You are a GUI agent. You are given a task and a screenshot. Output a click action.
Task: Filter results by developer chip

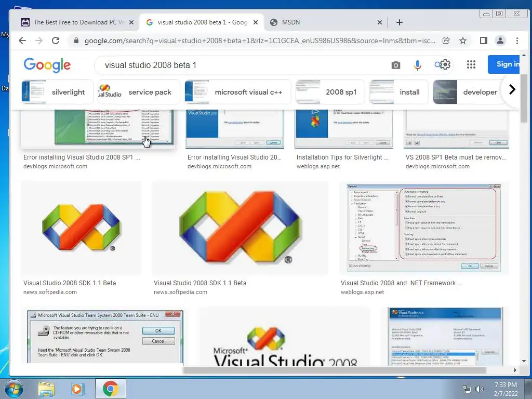pyautogui.click(x=468, y=92)
